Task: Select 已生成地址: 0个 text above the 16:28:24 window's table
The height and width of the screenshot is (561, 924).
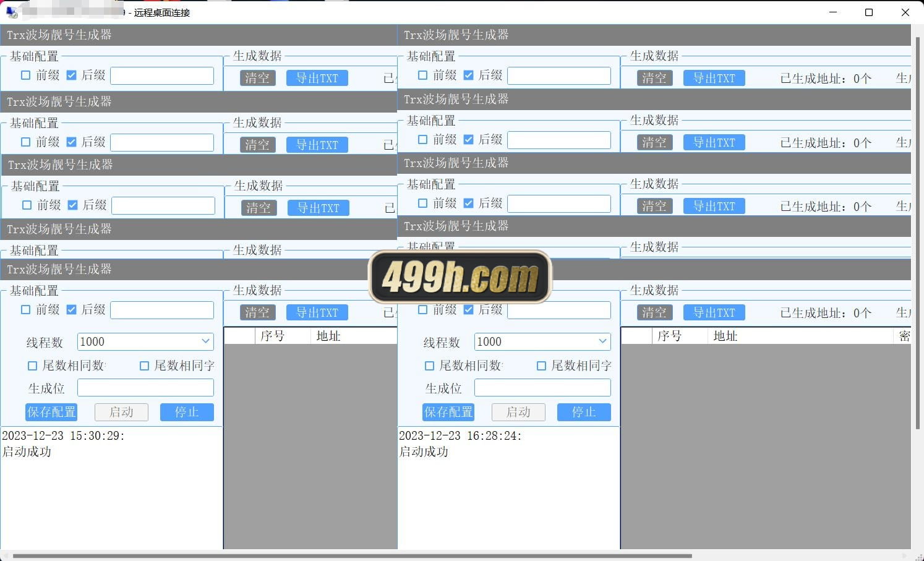Action: point(826,313)
